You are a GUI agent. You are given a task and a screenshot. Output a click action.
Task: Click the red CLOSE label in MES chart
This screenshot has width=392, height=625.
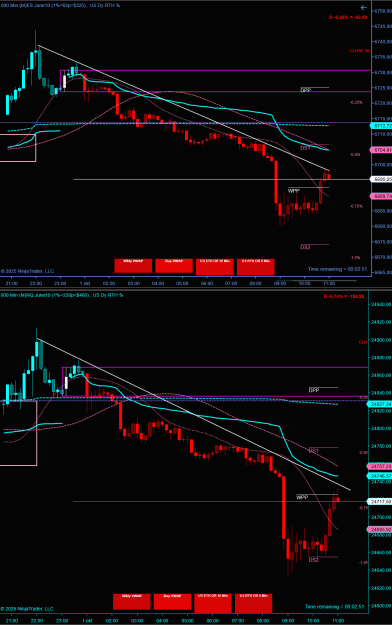tap(359, 51)
